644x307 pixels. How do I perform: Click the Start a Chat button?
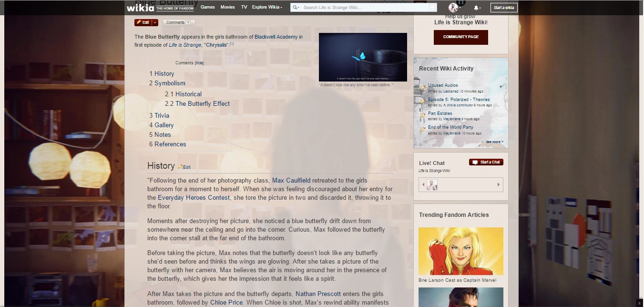(x=486, y=162)
